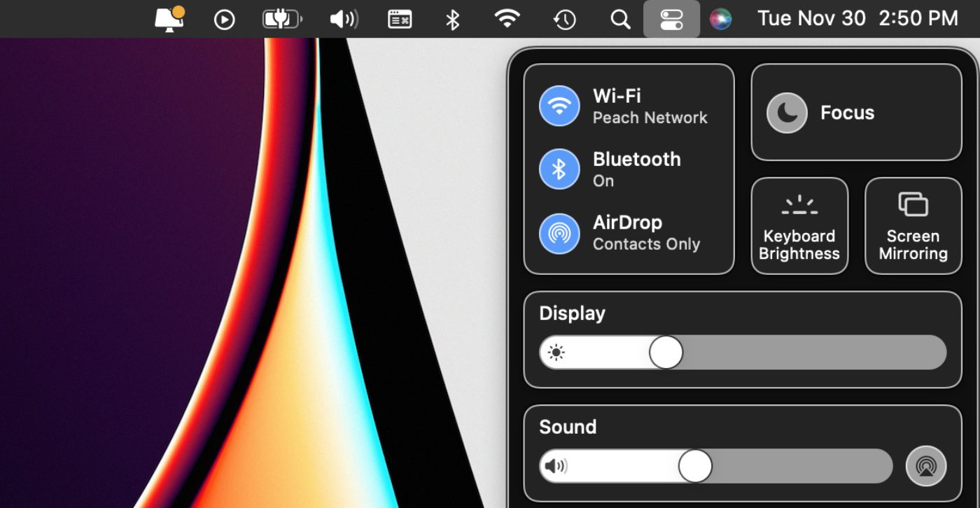Screen dimensions: 980x508
Task: Open Spotlight search magnifying glass
Action: coord(620,19)
